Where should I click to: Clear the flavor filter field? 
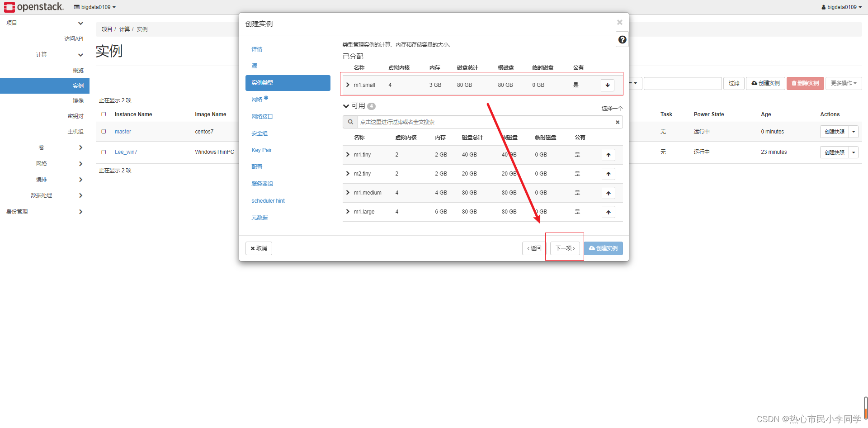pyautogui.click(x=618, y=122)
